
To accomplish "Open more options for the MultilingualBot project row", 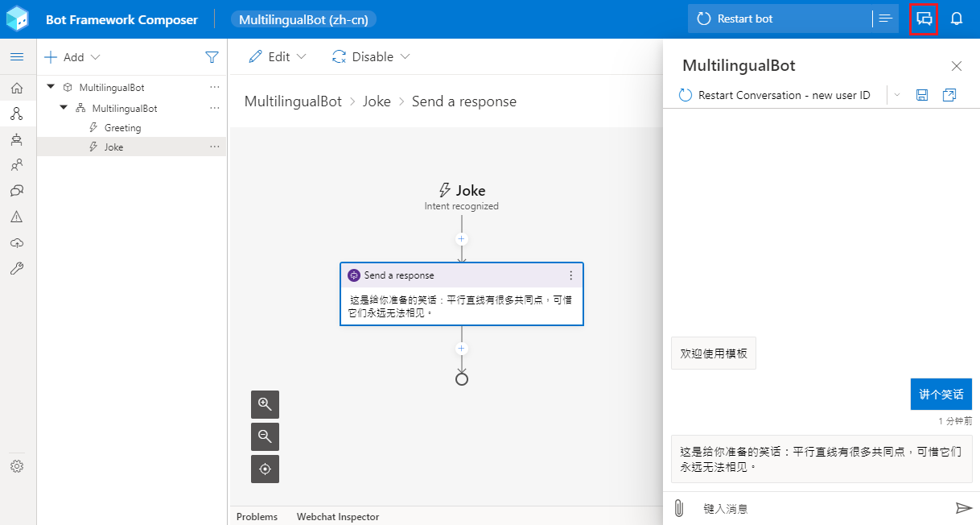I will [215, 87].
